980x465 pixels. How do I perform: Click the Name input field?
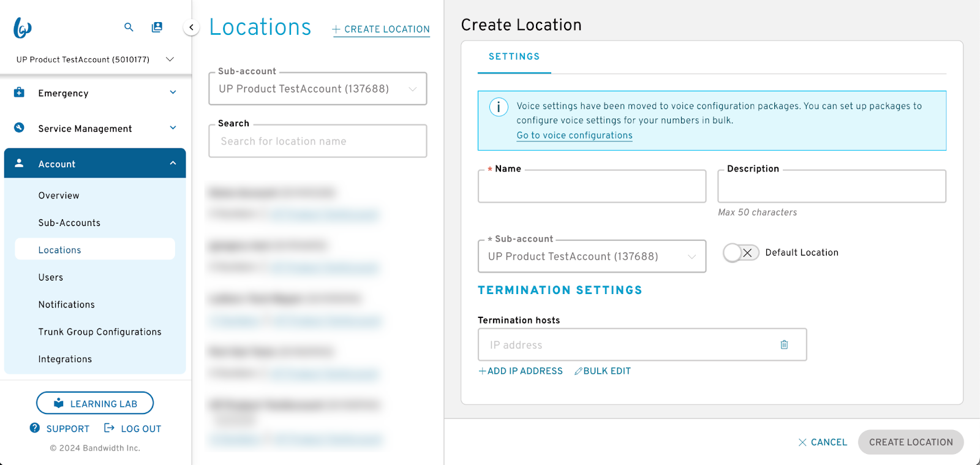[x=592, y=186]
